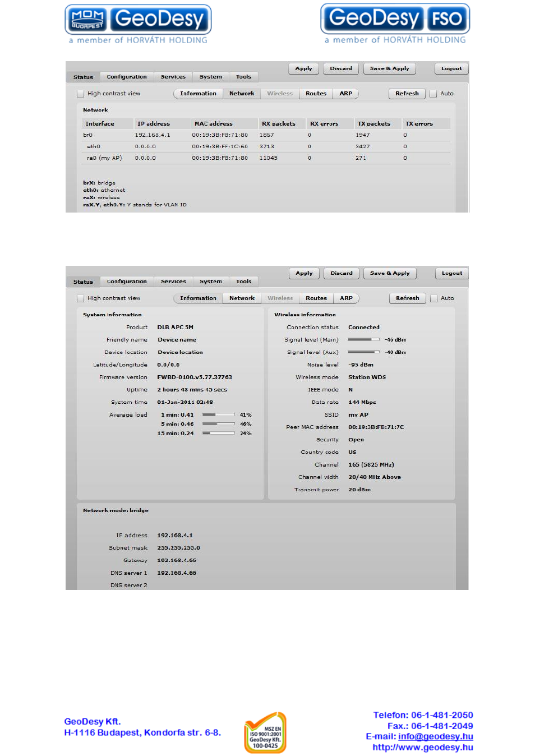Viewport: 535px width, 756px height.
Task: Select ARP sub-tab above the Network table
Action: [x=346, y=94]
